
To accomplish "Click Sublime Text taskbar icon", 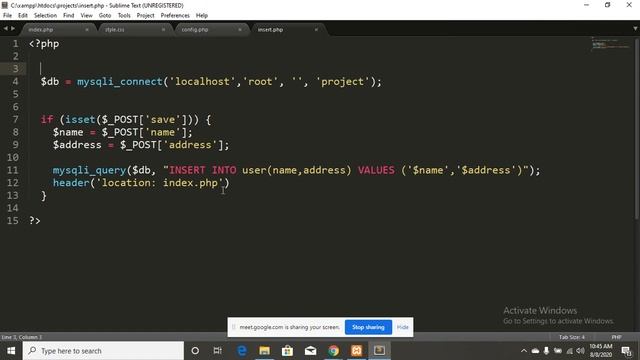I will (379, 351).
